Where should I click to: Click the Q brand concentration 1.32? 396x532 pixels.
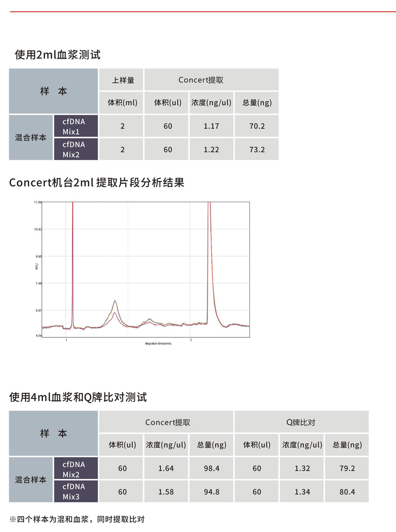pos(302,468)
